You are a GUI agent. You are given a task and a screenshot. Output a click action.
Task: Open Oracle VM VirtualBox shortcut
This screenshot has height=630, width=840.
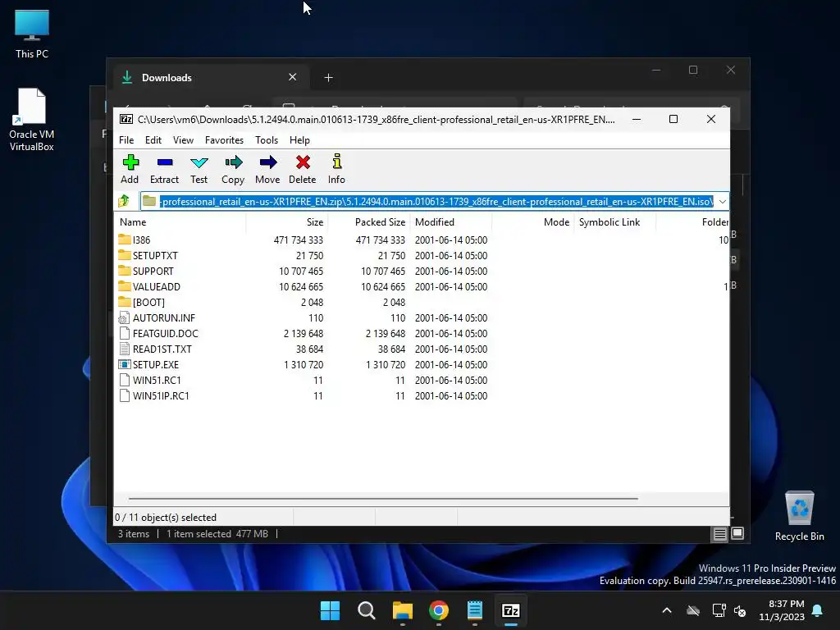click(32, 120)
